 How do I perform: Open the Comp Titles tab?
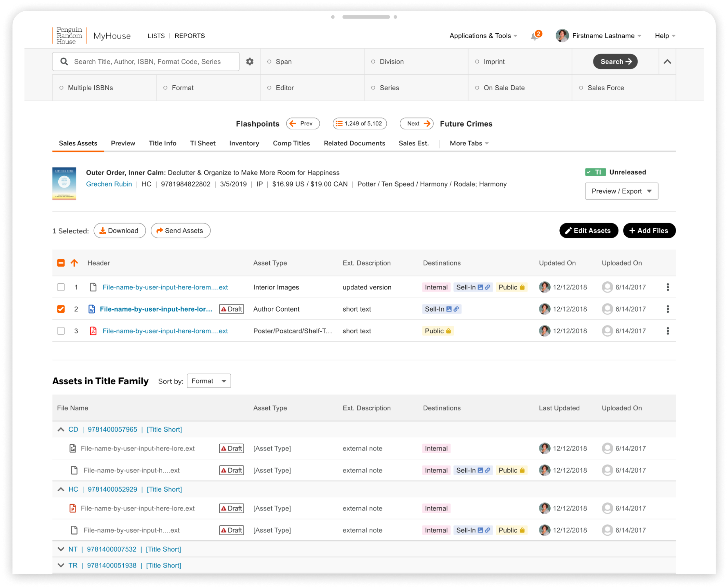[x=291, y=143]
